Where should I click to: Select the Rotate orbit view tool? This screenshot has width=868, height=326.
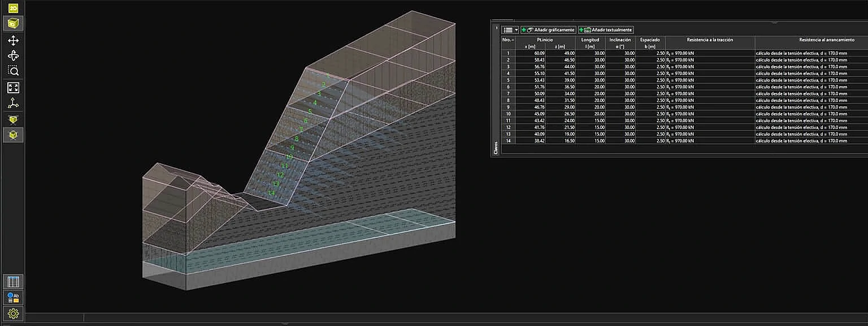tap(13, 55)
